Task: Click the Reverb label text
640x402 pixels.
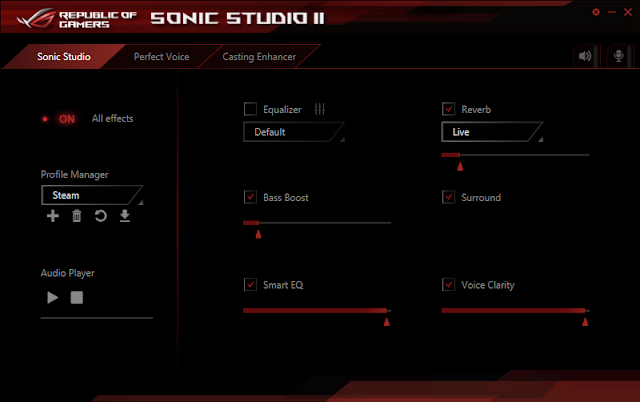Action: pos(476,109)
